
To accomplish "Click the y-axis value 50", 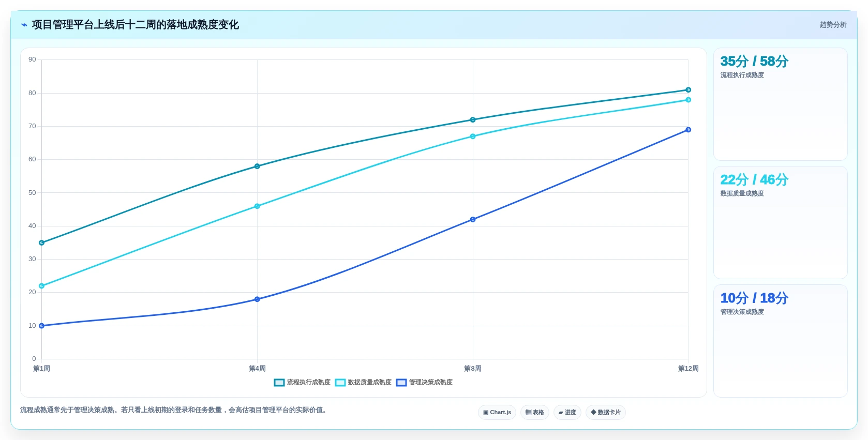I will pos(32,193).
